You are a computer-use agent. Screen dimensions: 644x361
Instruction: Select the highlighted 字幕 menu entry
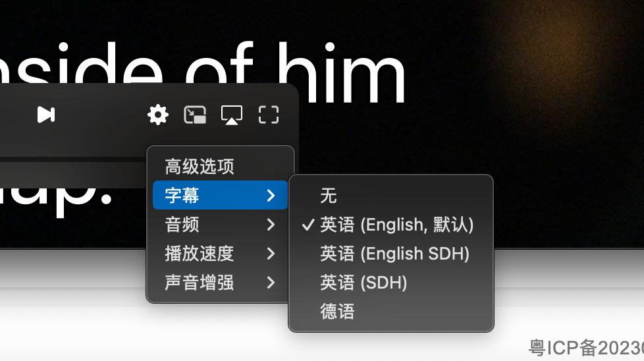tap(220, 195)
